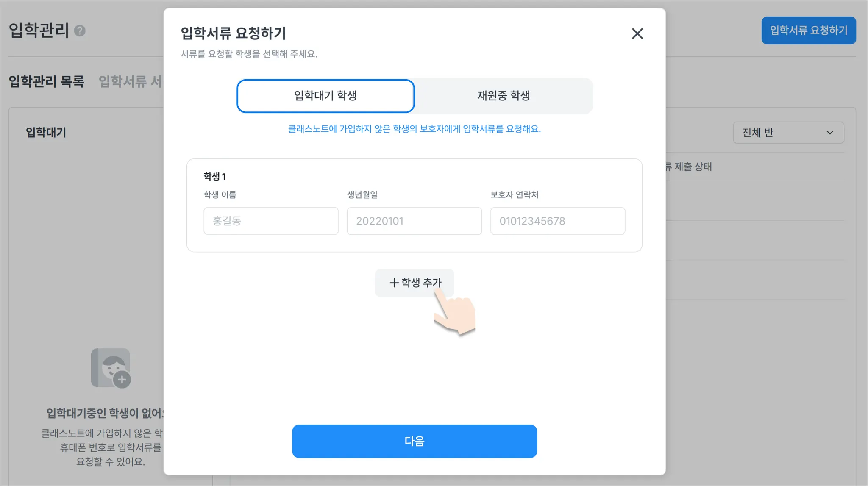
Task: Click the 생년월일 input field
Action: 414,221
